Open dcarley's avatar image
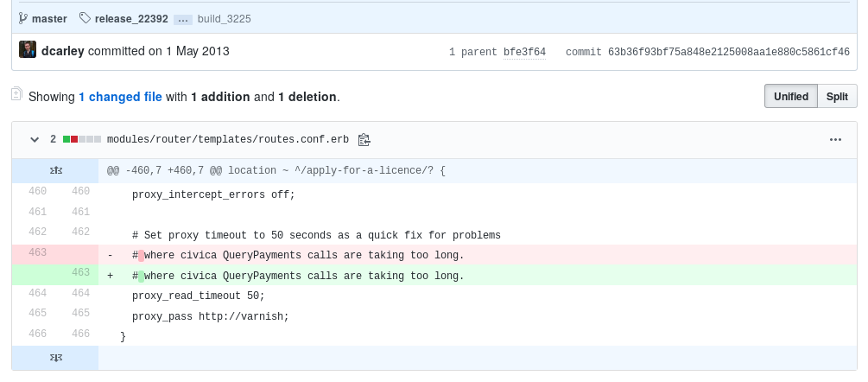 pyautogui.click(x=28, y=49)
